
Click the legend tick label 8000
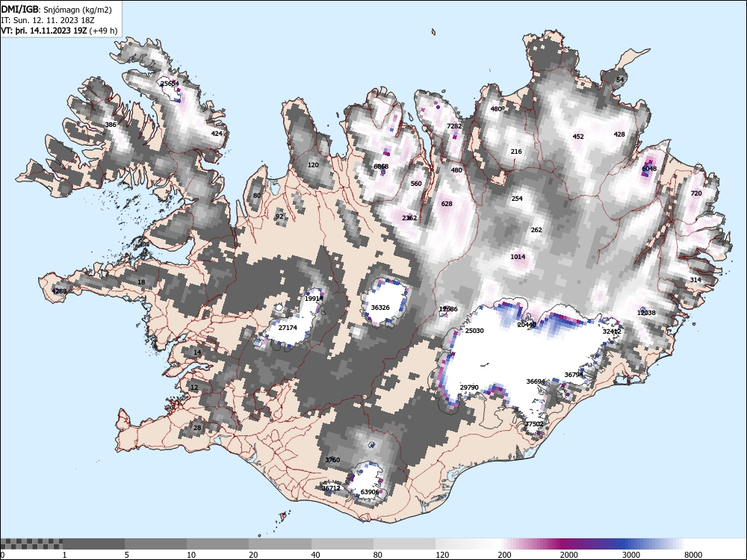[694, 555]
